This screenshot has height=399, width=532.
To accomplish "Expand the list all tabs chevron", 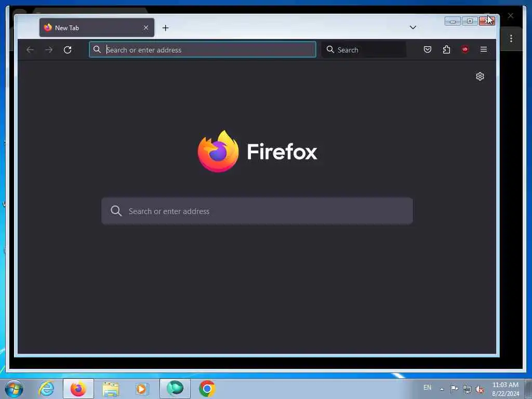I will (x=413, y=28).
